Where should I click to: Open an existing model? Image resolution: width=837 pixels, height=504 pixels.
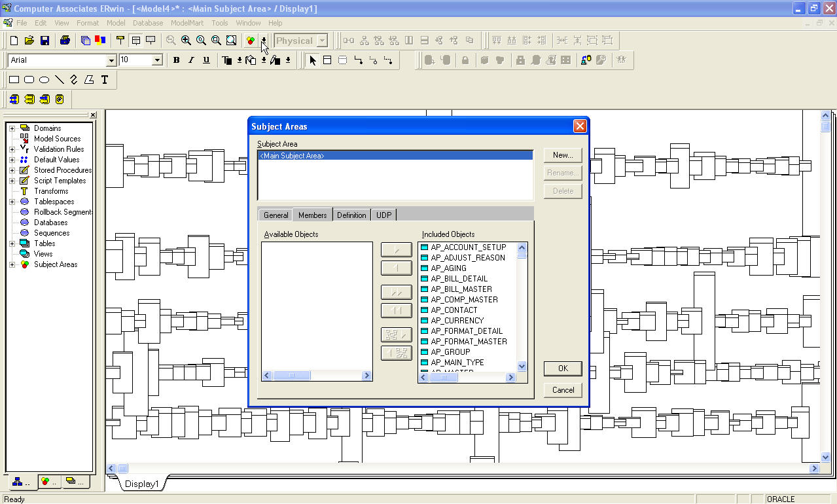pos(29,40)
